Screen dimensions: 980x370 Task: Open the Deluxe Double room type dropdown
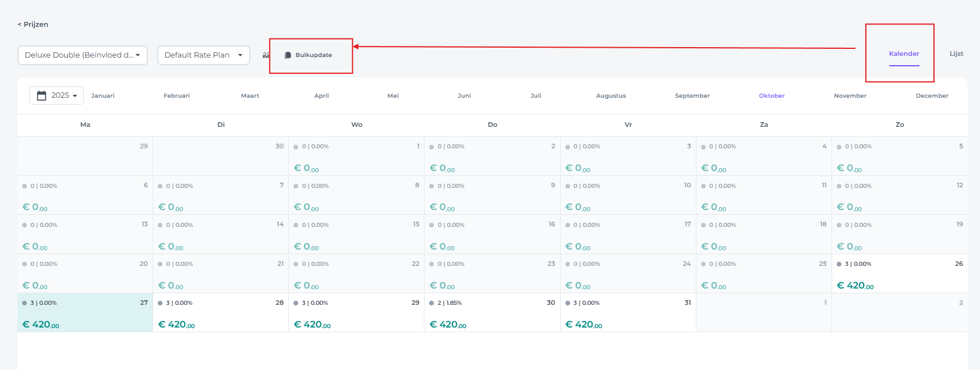click(x=82, y=55)
